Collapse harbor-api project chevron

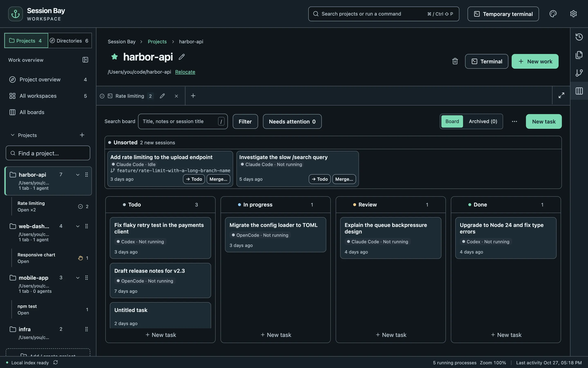pyautogui.click(x=78, y=175)
